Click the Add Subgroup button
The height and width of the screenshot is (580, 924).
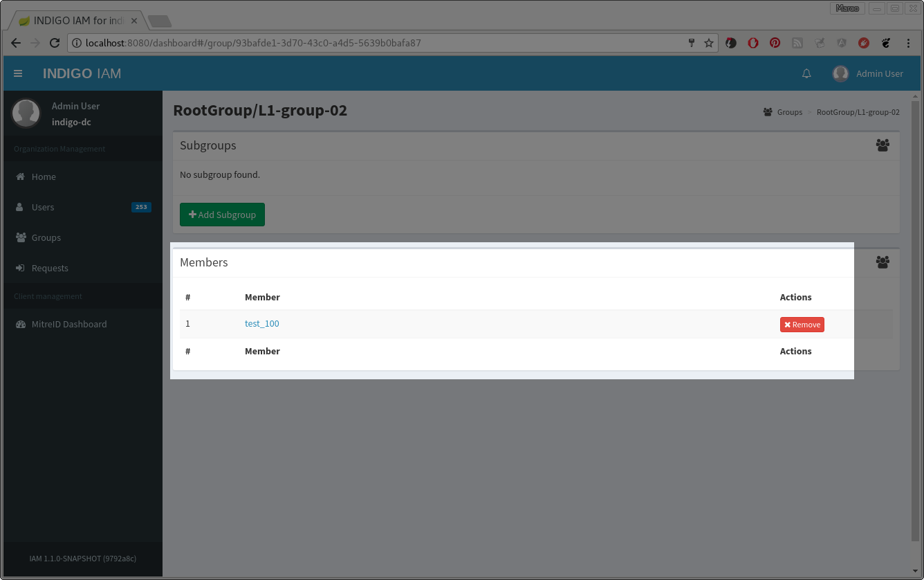pyautogui.click(x=222, y=215)
